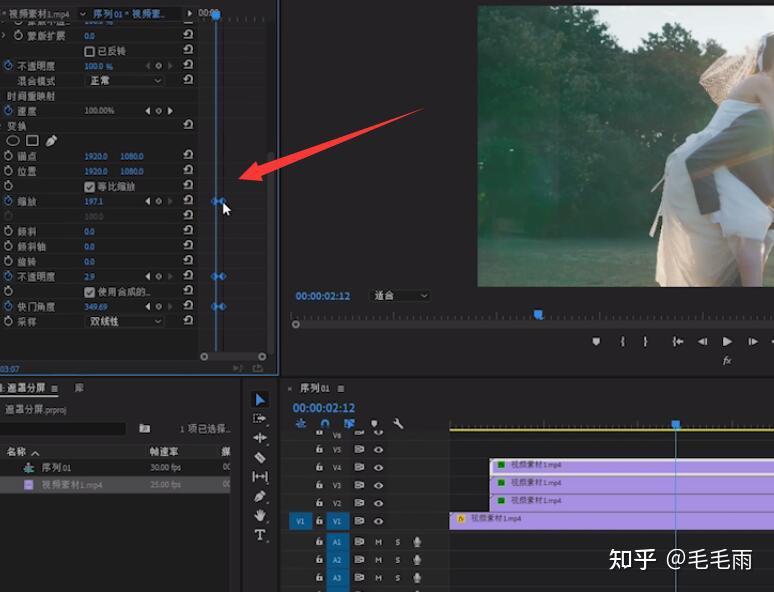Expand the 蒙版扩展 property arrow
Viewport: 774px width, 592px height.
point(4,36)
